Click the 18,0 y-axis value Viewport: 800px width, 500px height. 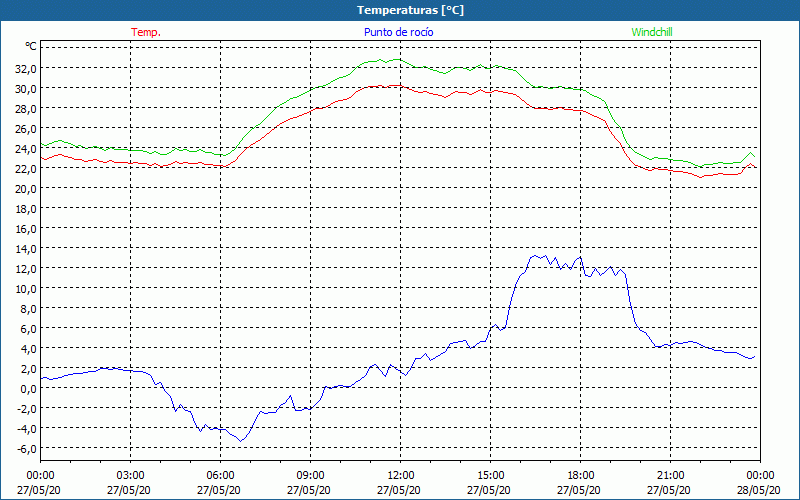tap(27, 209)
